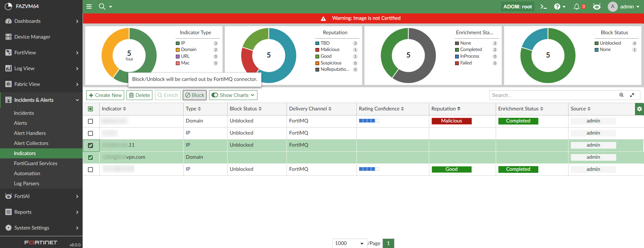Expand the admin user menu
Image resolution: width=644 pixels, height=248 pixels.
[x=624, y=7]
